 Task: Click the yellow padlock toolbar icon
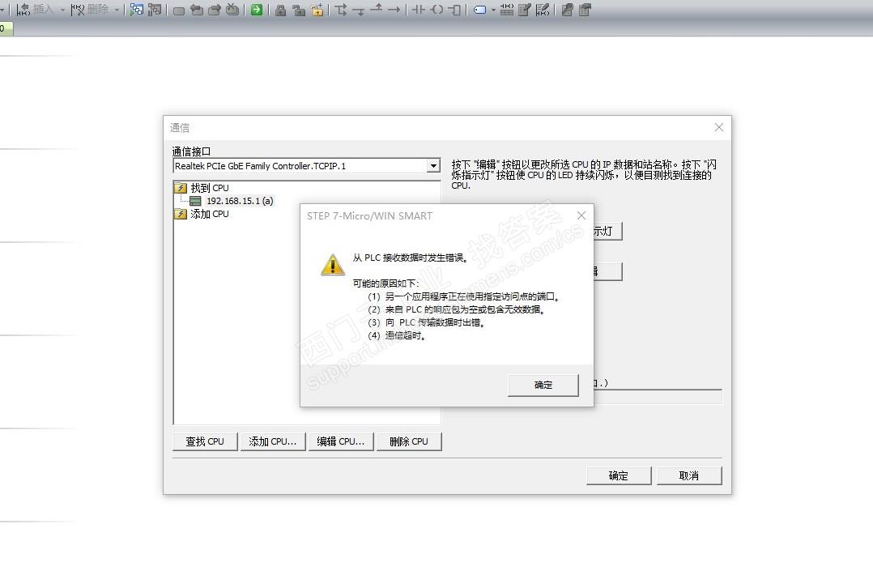pos(317,10)
